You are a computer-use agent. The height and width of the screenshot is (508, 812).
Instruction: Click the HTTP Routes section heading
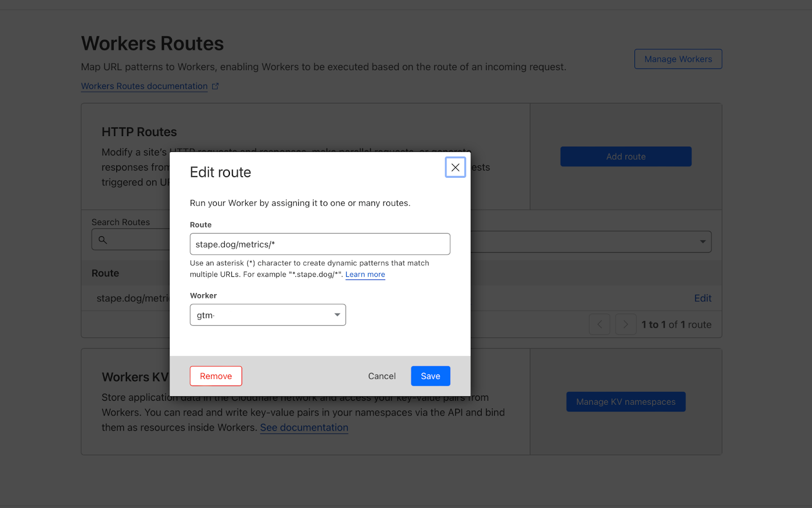point(139,132)
